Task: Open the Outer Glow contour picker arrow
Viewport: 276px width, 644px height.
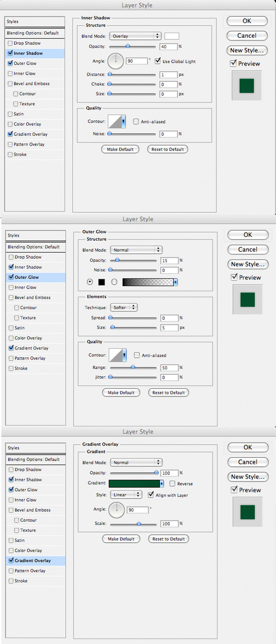Action: (124, 355)
